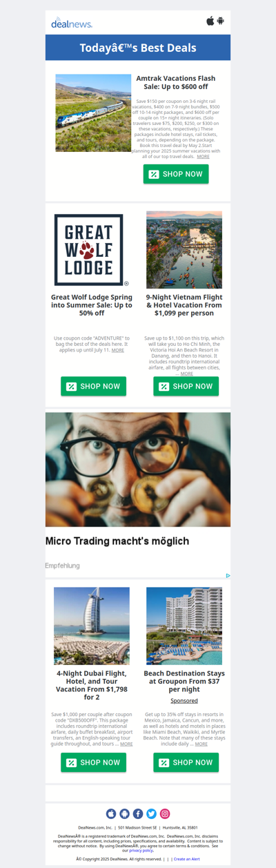The image size is (276, 868).
Task: Shop Now for Great Wolf Lodge sale
Action: point(93,386)
